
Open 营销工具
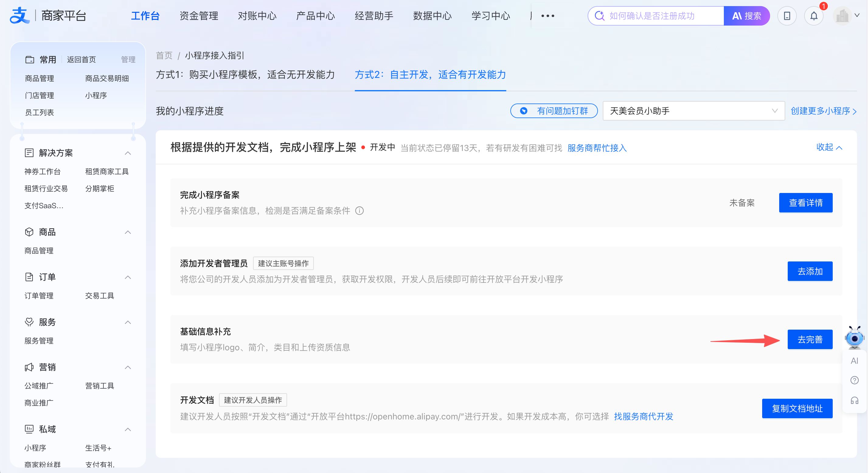[100, 386]
